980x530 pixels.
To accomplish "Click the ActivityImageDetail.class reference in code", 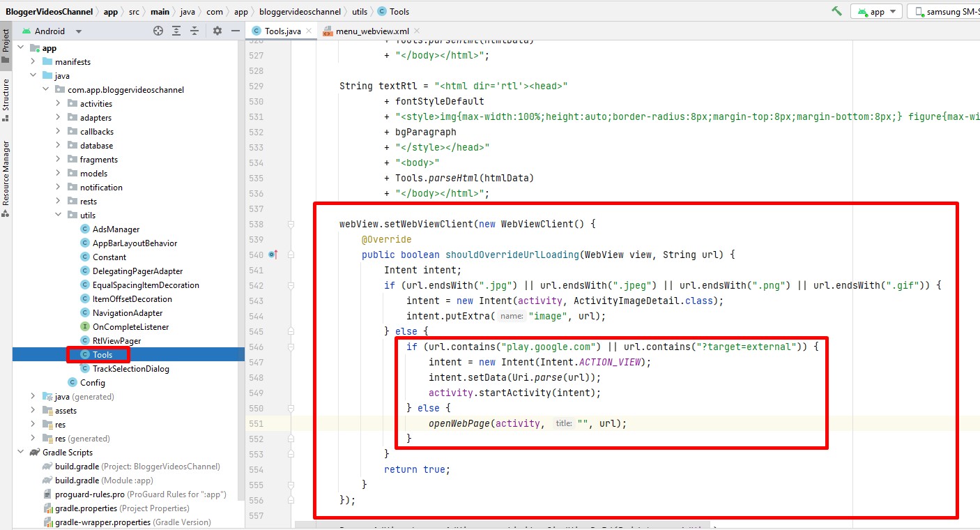I will tap(646, 301).
